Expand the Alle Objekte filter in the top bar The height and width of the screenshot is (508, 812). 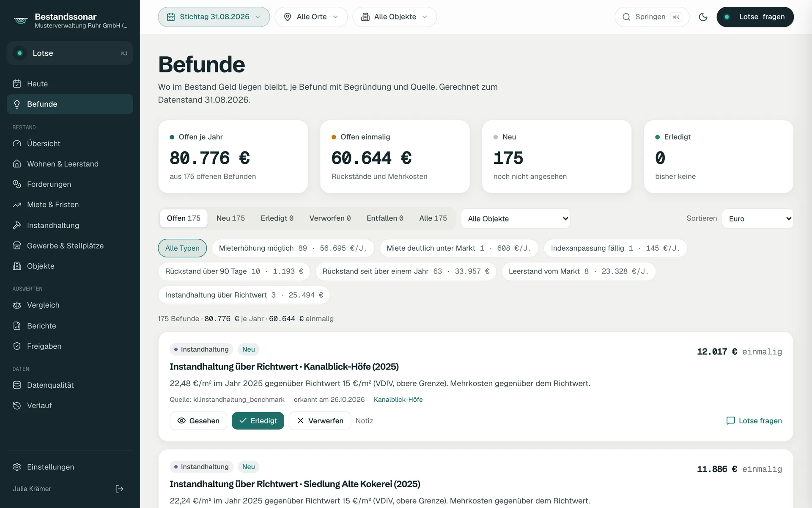tap(395, 17)
